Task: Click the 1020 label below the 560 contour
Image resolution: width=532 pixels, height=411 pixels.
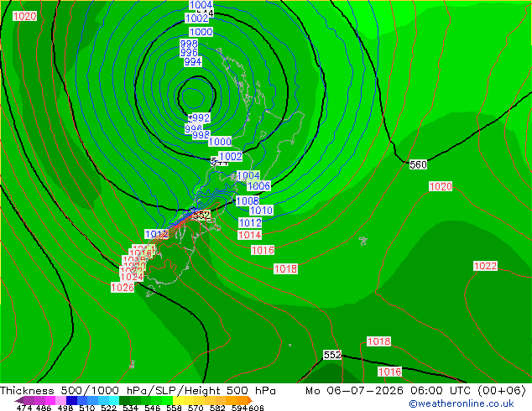Action: (x=441, y=186)
